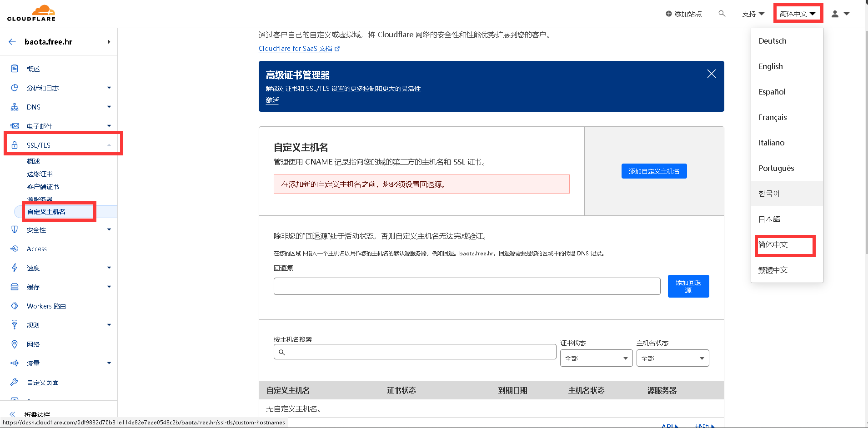868x428 pixels.
Task: Open the 电子邮件 email sidebar icon
Action: pos(14,126)
